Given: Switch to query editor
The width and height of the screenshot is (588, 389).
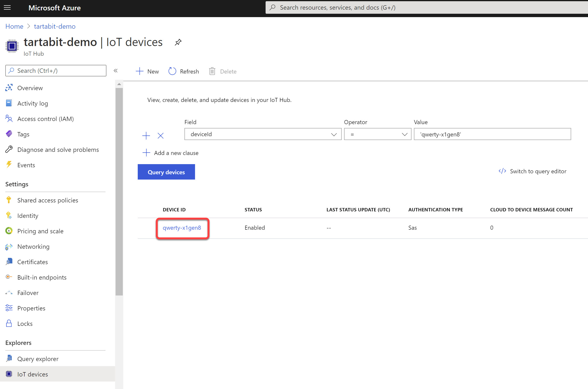Looking at the screenshot, I should (x=532, y=171).
